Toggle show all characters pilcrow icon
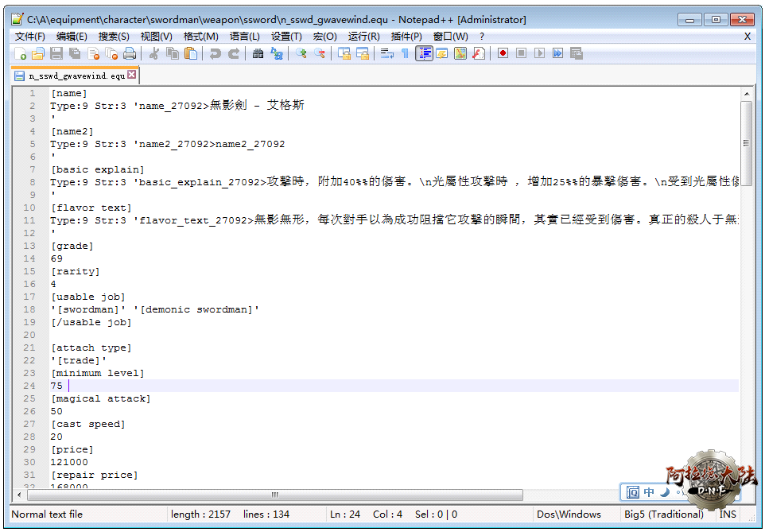The height and width of the screenshot is (532, 765). (x=405, y=53)
